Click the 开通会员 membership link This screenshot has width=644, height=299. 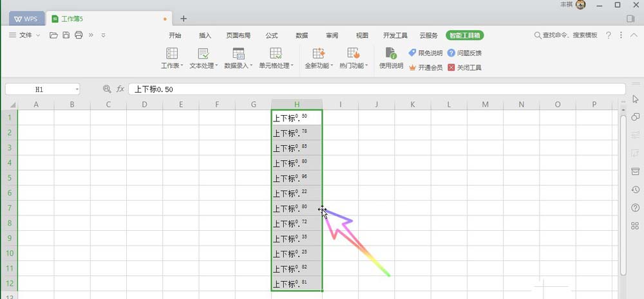(x=425, y=68)
